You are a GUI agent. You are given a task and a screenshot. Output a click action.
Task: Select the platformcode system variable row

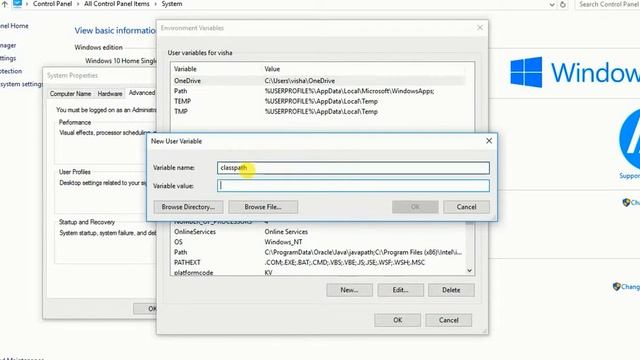tap(318, 272)
